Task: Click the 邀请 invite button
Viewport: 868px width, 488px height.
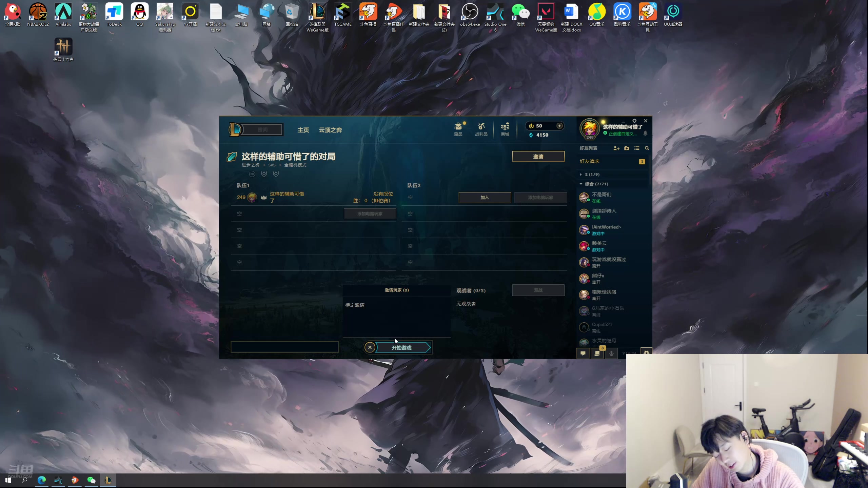Action: pyautogui.click(x=538, y=157)
